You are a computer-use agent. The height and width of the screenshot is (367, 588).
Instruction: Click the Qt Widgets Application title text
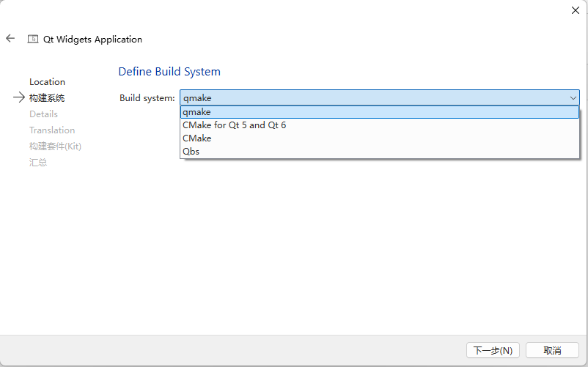[x=92, y=40]
